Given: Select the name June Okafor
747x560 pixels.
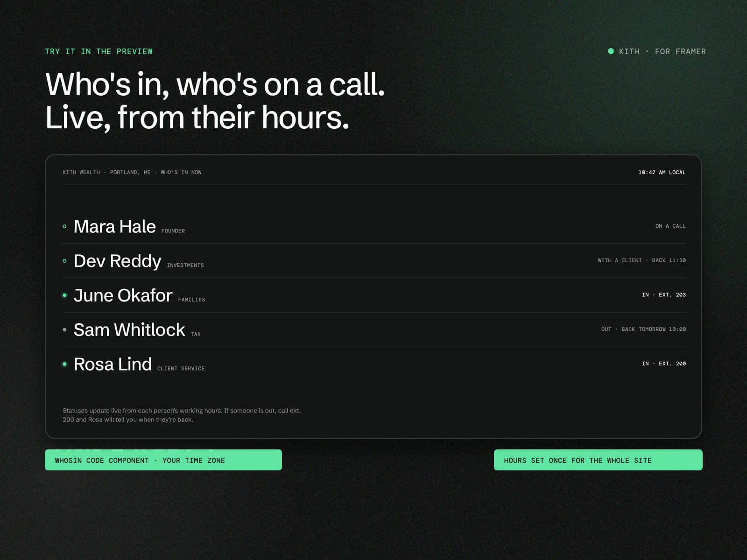Looking at the screenshot, I should click(x=123, y=295).
